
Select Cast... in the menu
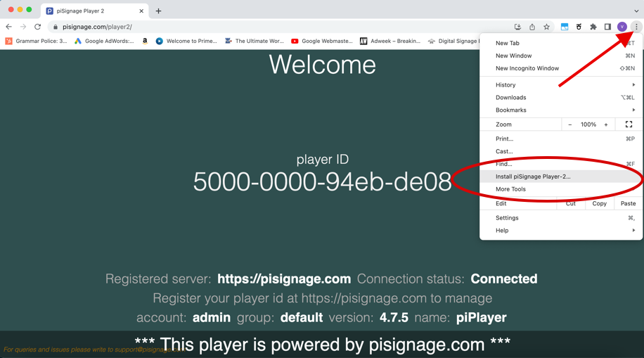(561, 151)
